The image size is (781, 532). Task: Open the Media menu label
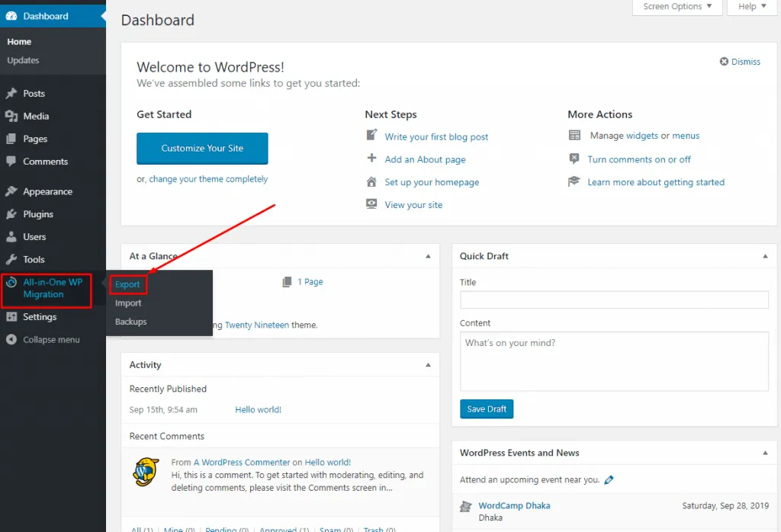tap(36, 116)
